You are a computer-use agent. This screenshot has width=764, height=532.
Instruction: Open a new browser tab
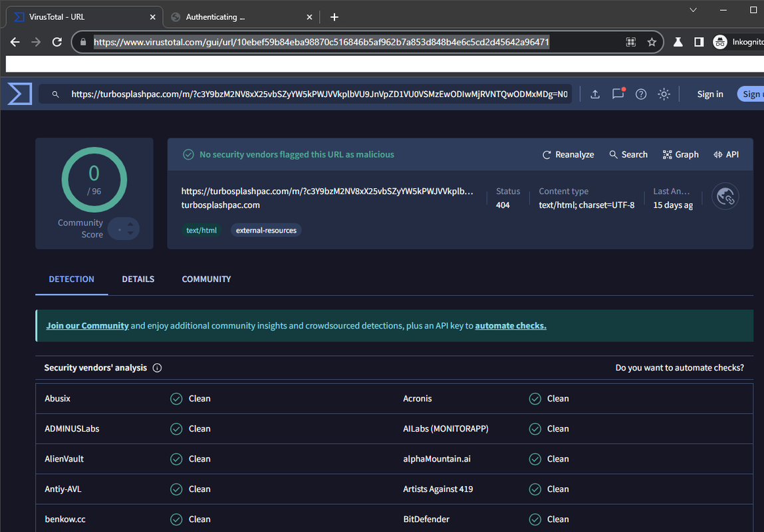[x=334, y=17]
